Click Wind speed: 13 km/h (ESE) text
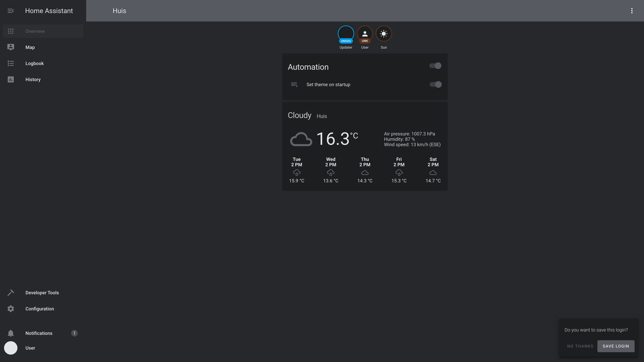This screenshot has height=362, width=644. point(412,144)
